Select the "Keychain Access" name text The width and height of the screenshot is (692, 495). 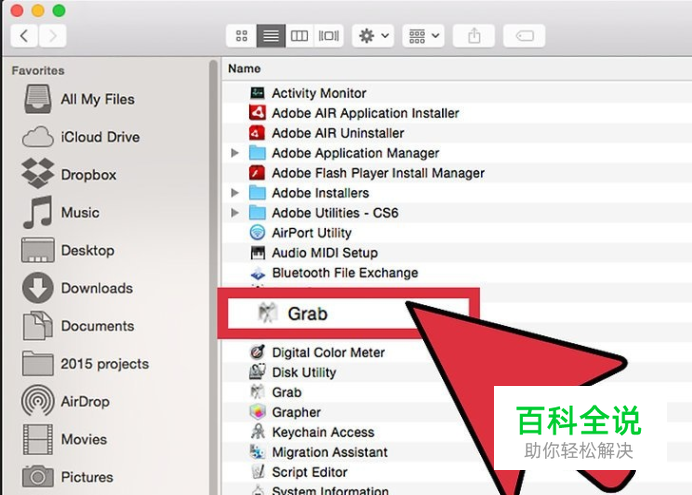click(x=323, y=432)
